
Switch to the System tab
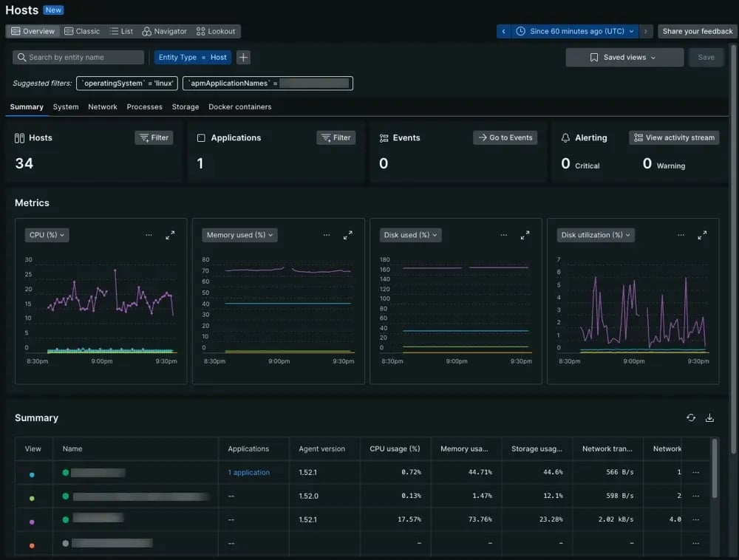tap(65, 106)
